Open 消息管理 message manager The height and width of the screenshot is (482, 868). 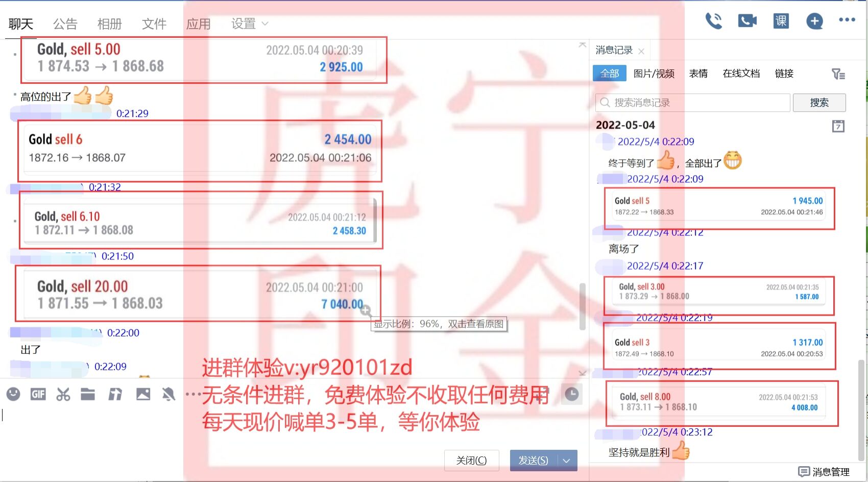(x=824, y=472)
